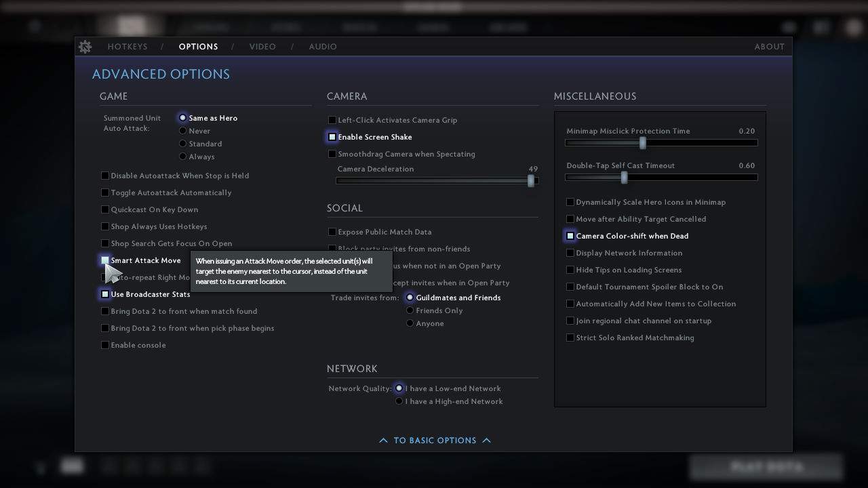Image resolution: width=868 pixels, height=488 pixels.
Task: Click the Camera Deceleration value 49
Action: [x=533, y=169]
